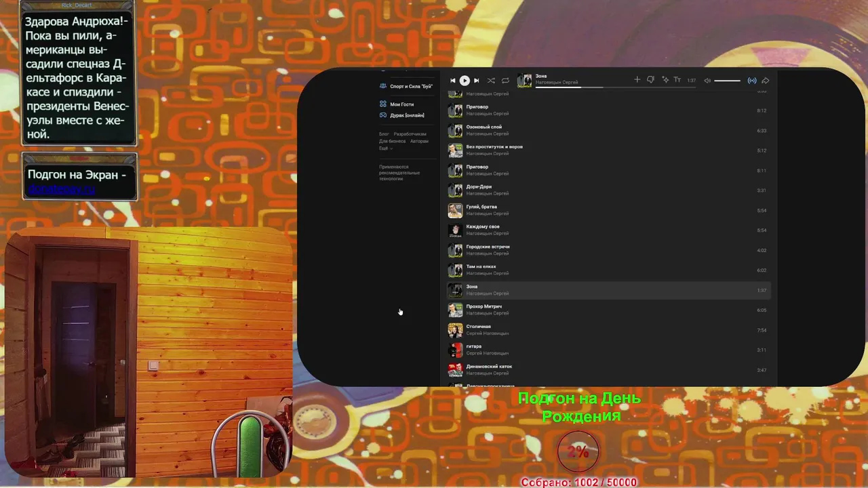Play the track Гуляй, братва
The image size is (868, 488).
[608, 210]
